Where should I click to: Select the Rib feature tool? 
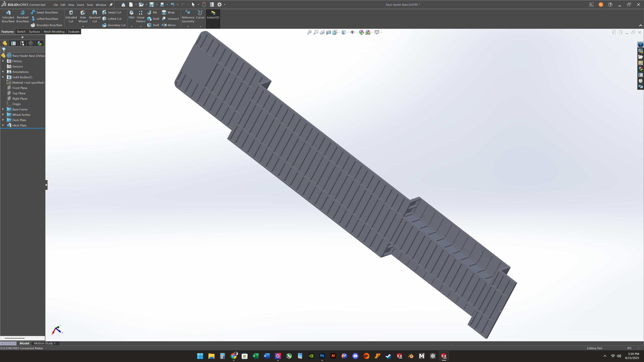[x=152, y=12]
